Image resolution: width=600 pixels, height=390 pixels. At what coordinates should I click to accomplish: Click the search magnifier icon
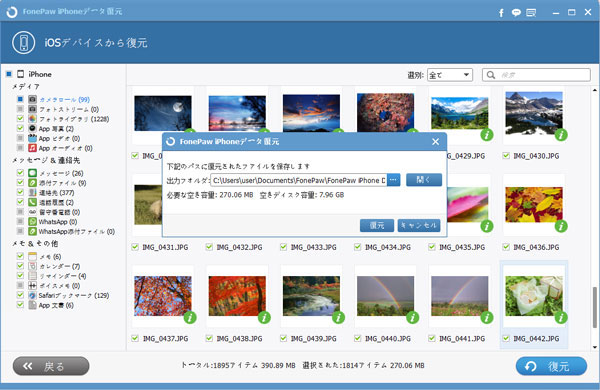pyautogui.click(x=491, y=75)
